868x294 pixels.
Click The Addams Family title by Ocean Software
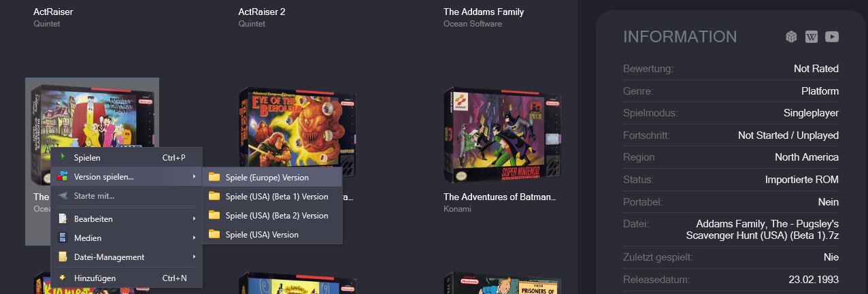484,12
